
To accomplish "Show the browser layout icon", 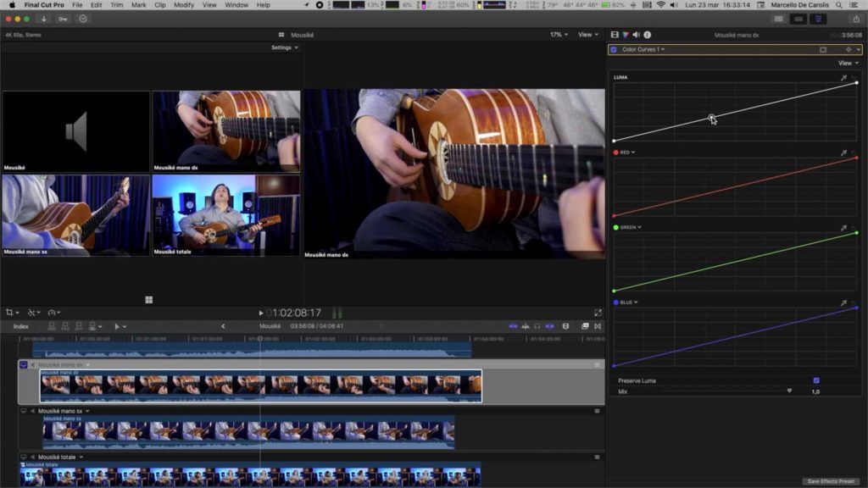I will pyautogui.click(x=779, y=19).
